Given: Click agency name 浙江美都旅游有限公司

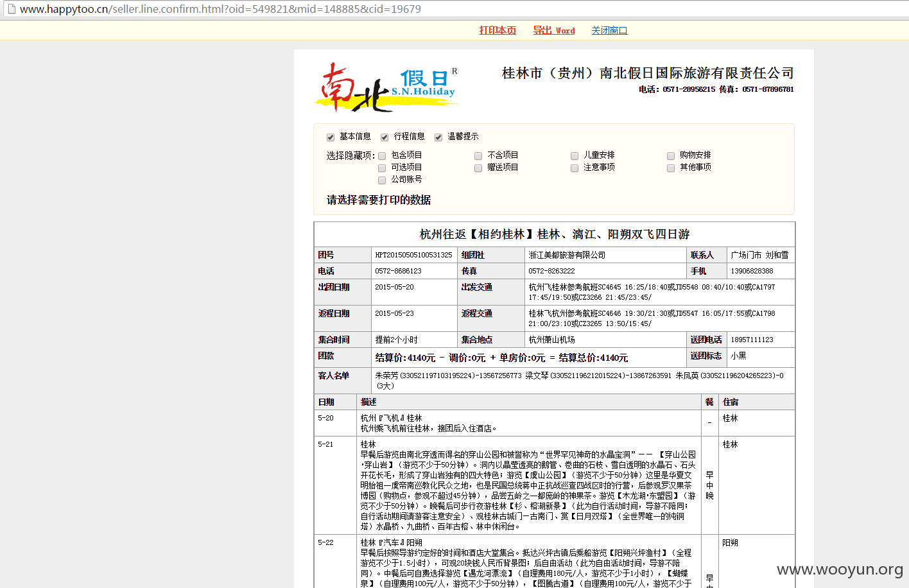Looking at the screenshot, I should 567,255.
